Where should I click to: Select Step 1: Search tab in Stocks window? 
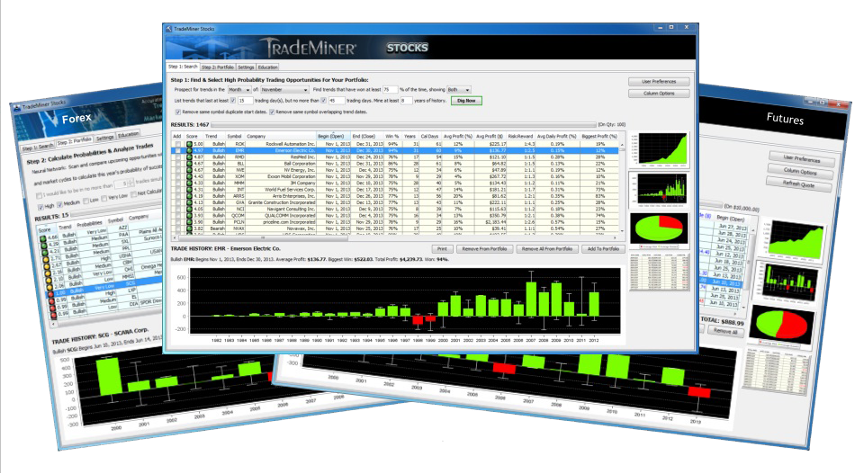point(183,66)
